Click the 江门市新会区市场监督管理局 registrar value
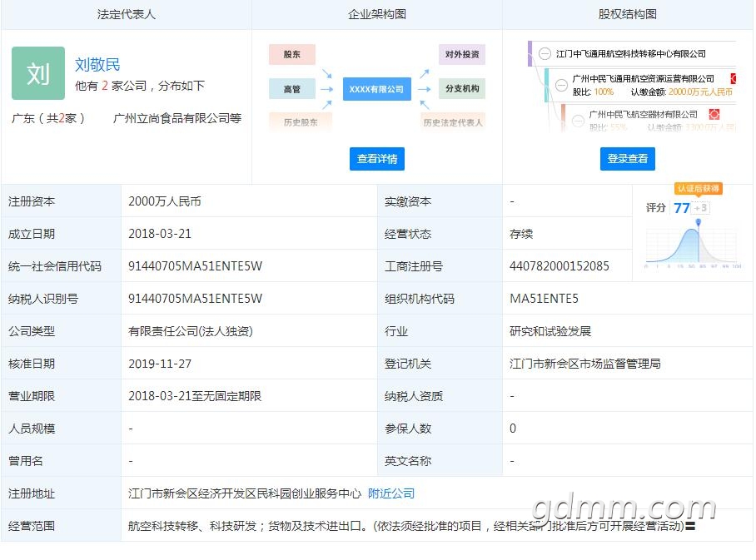The height and width of the screenshot is (560, 756). (x=584, y=364)
